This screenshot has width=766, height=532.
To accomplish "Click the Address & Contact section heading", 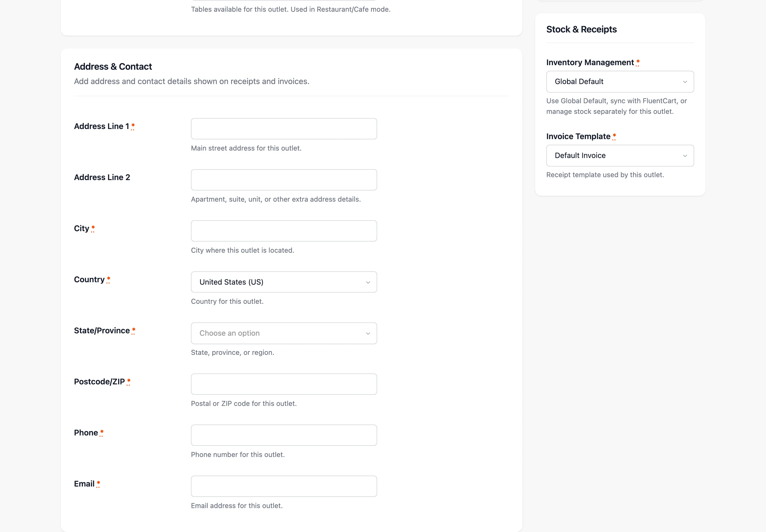I will 113,67.
